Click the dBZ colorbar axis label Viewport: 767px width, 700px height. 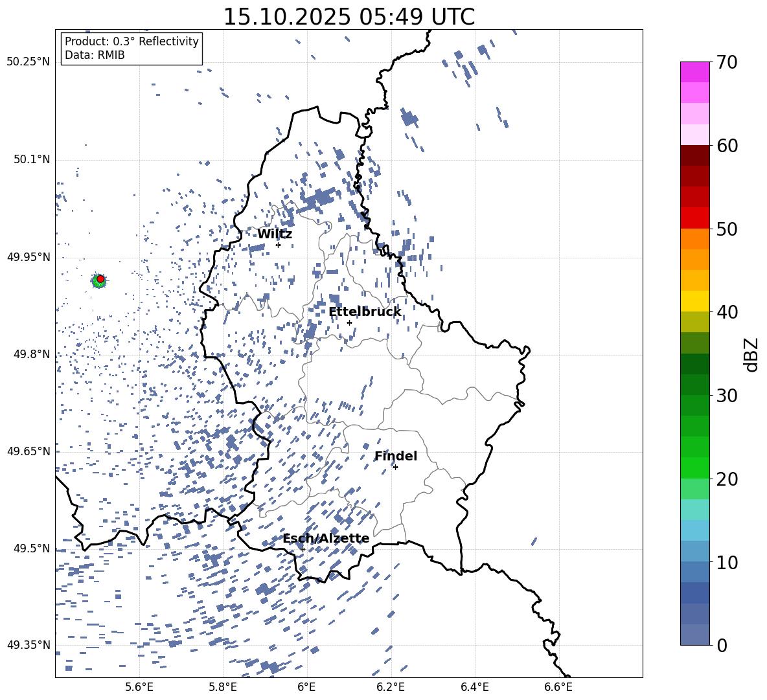click(x=752, y=354)
